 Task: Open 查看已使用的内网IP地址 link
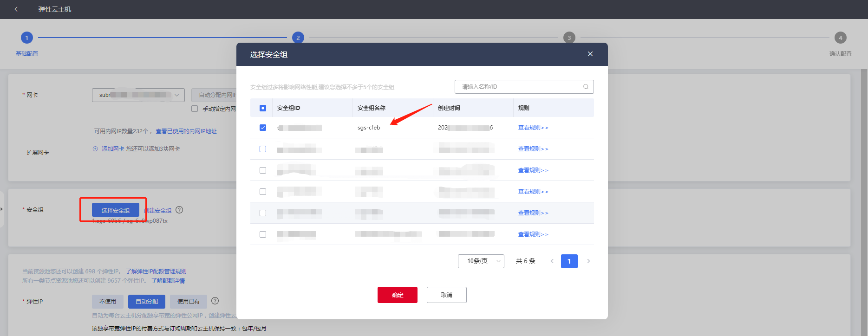click(x=186, y=131)
